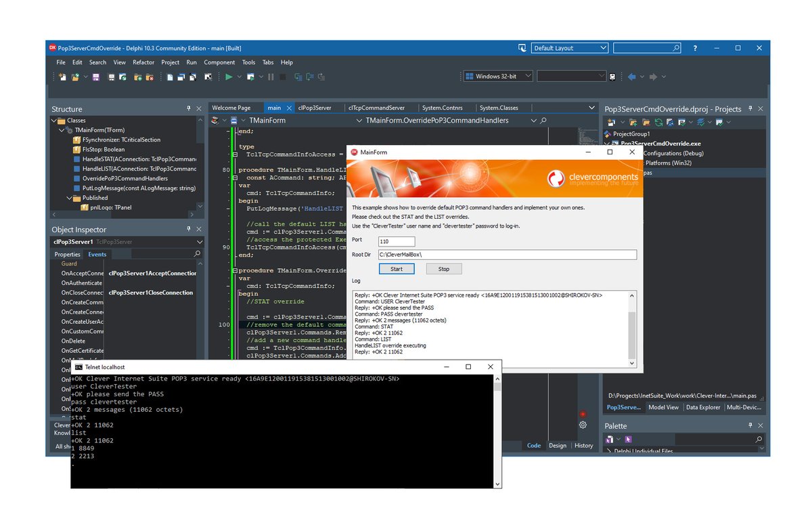Click the Program Reset stop button
The height and width of the screenshot is (508, 812).
(x=283, y=77)
